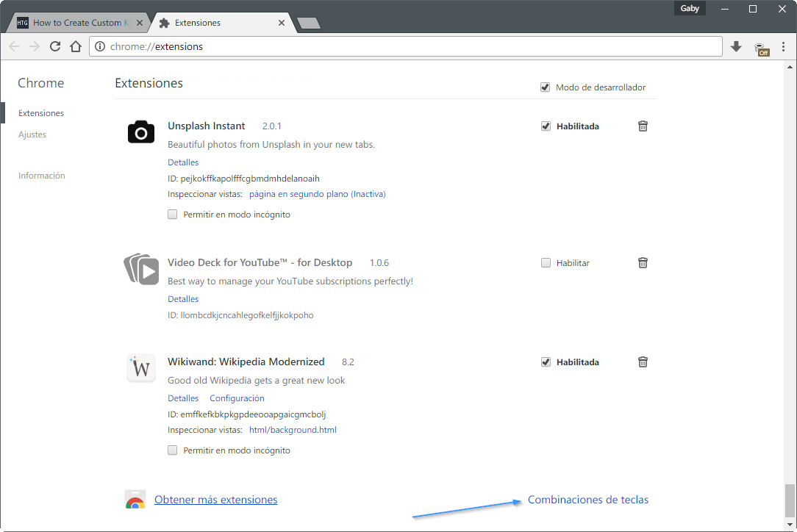Screen dimensions: 797x532
Task: Click the extension icon labeled Off
Action: (762, 49)
